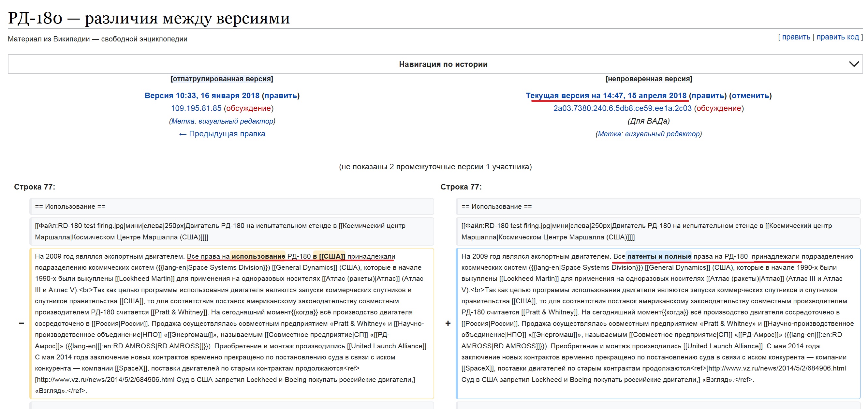Click right '[[Файл:RD-180 test firing.jpg' diff row
This screenshot has height=409, width=868.
(658, 231)
